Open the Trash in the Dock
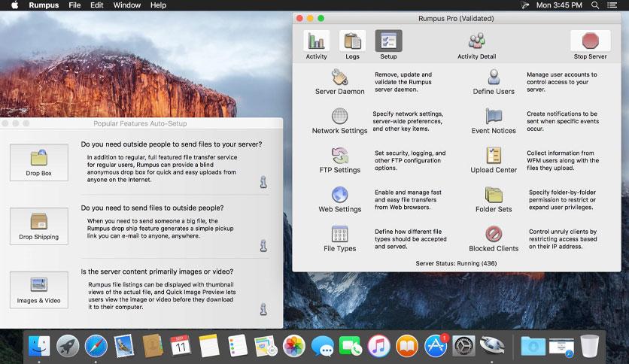 point(590,345)
